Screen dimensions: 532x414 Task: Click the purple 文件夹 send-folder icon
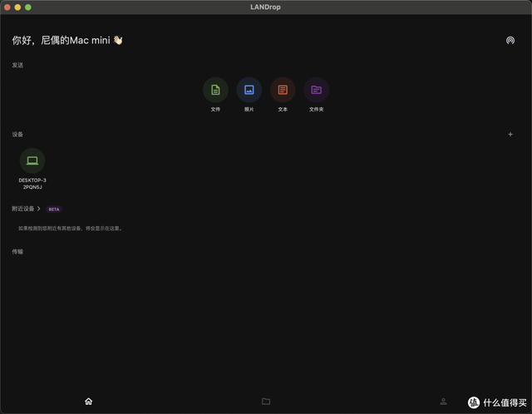click(x=316, y=90)
